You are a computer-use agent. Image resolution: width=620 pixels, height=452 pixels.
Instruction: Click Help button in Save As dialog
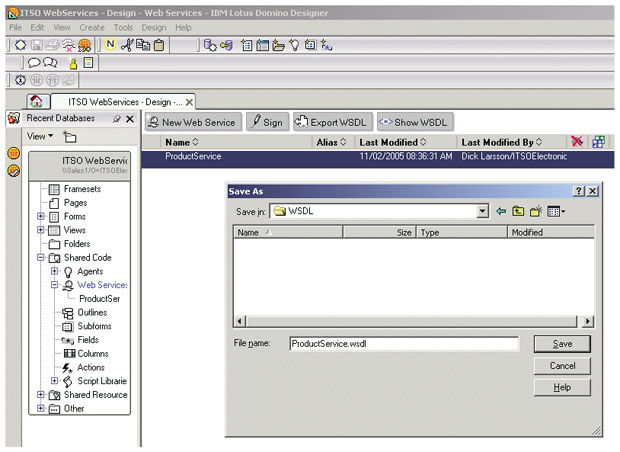pos(562,387)
